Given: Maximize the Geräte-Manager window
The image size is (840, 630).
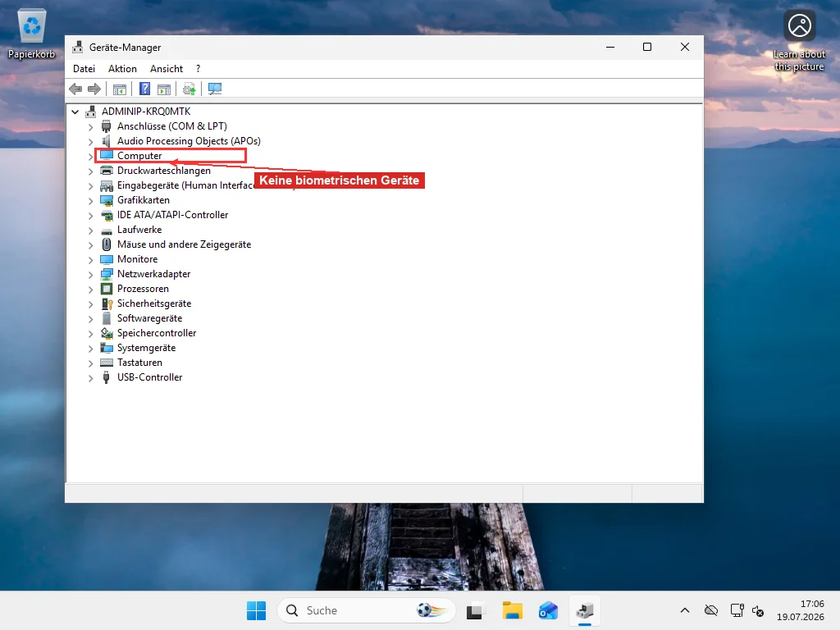Looking at the screenshot, I should point(647,47).
